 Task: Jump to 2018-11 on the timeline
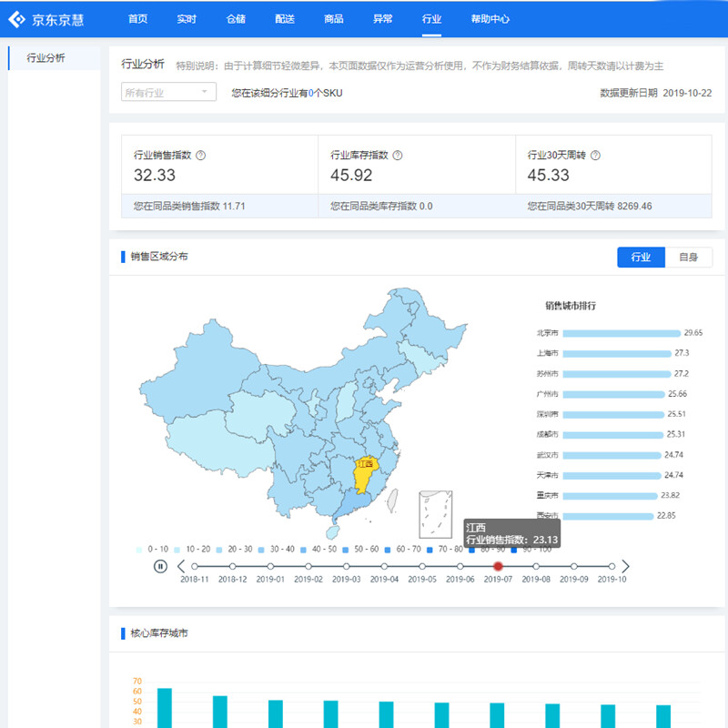coord(194,566)
